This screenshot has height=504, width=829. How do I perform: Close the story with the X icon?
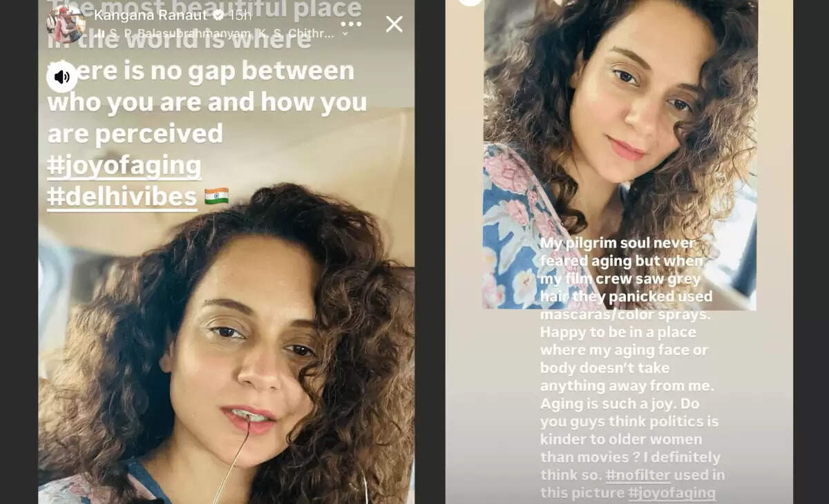tap(394, 24)
